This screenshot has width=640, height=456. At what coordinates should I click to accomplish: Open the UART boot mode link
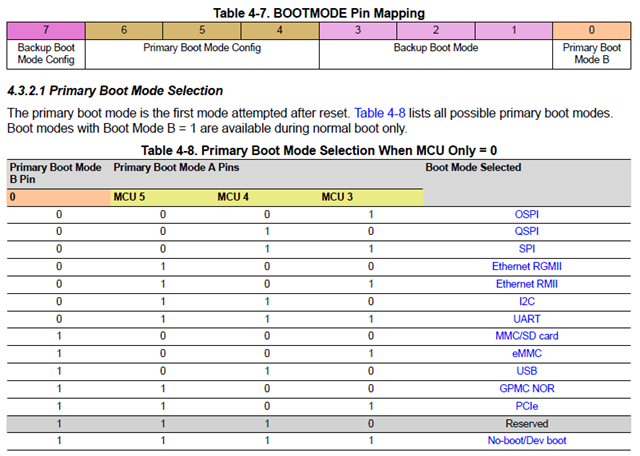point(524,319)
